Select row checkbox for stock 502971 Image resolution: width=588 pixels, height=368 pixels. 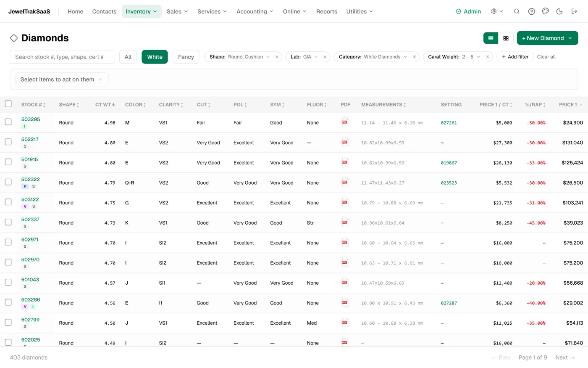coord(8,242)
